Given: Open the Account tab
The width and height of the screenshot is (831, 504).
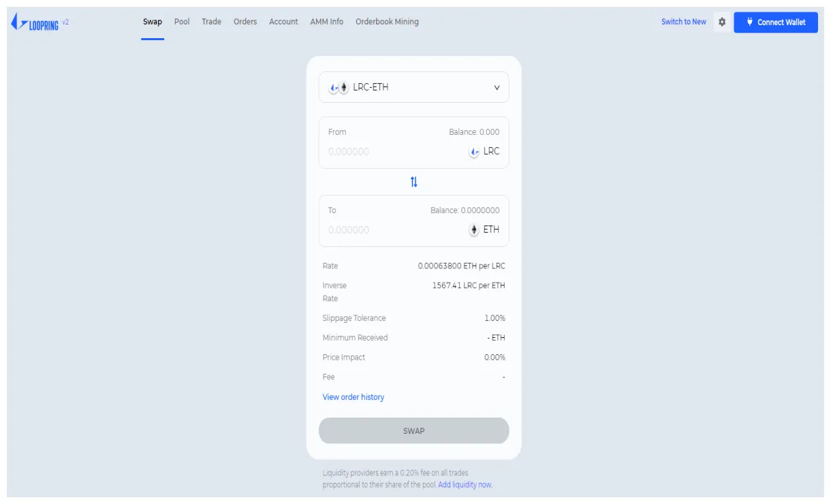Looking at the screenshot, I should (x=283, y=22).
